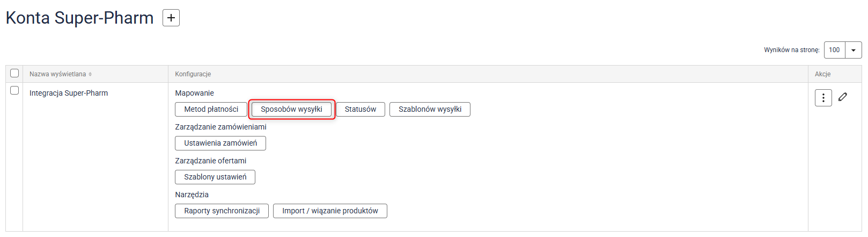Image resolution: width=868 pixels, height=237 pixels.
Task: Open Szablony ustawień
Action: point(215,177)
